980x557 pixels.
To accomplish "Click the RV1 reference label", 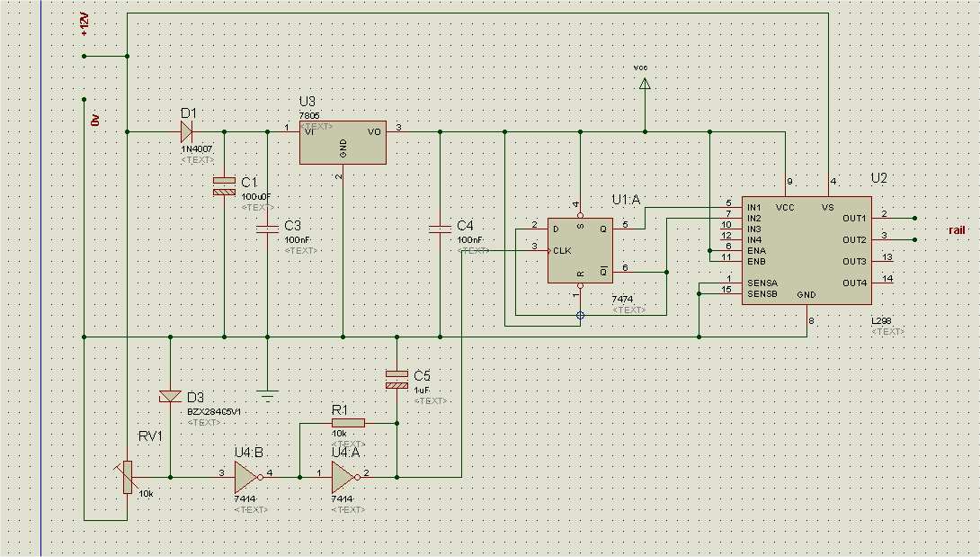I will pos(150,436).
